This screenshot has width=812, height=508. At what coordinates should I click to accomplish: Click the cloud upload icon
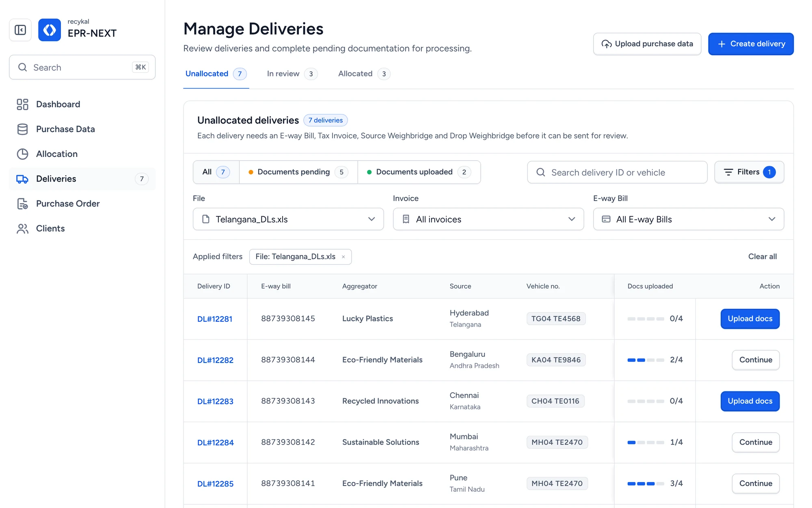tap(607, 44)
